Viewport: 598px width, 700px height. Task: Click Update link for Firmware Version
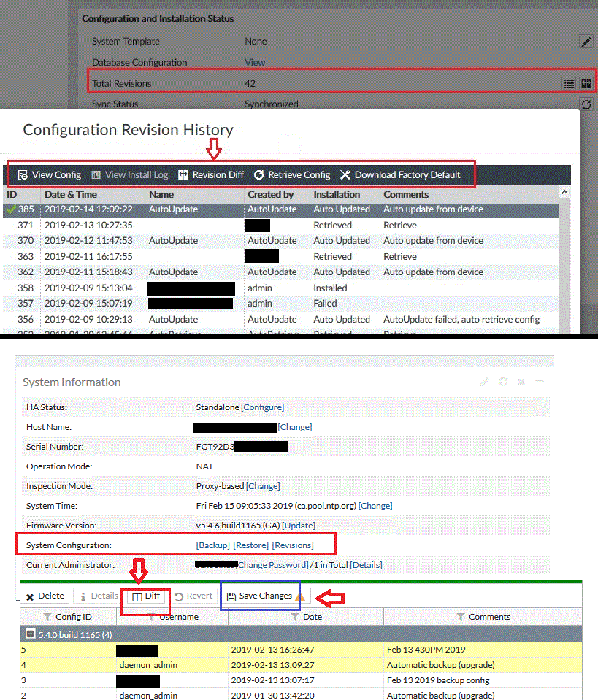click(299, 526)
